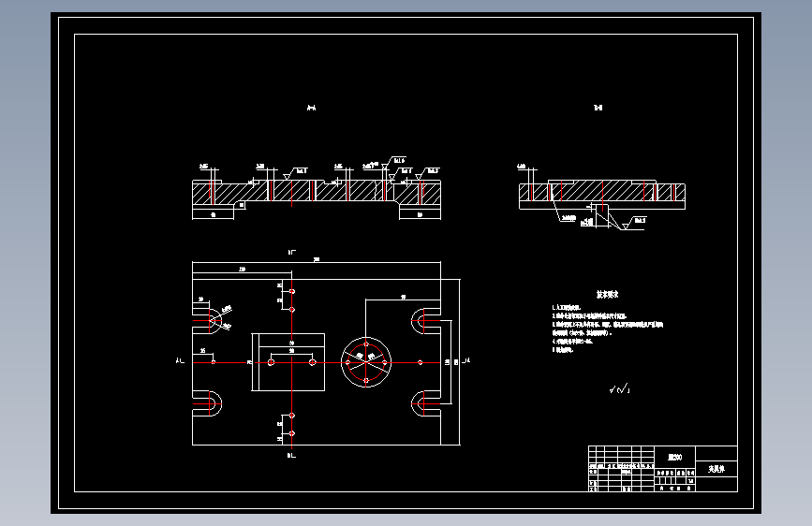Select the upper-right U-shaped slot in plan view
The image size is (812, 526).
coord(426,321)
